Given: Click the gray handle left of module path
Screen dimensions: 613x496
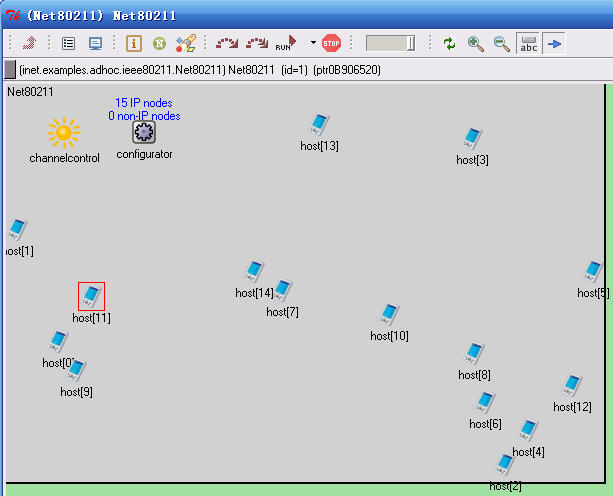Looking at the screenshot, I should pyautogui.click(x=10, y=70).
